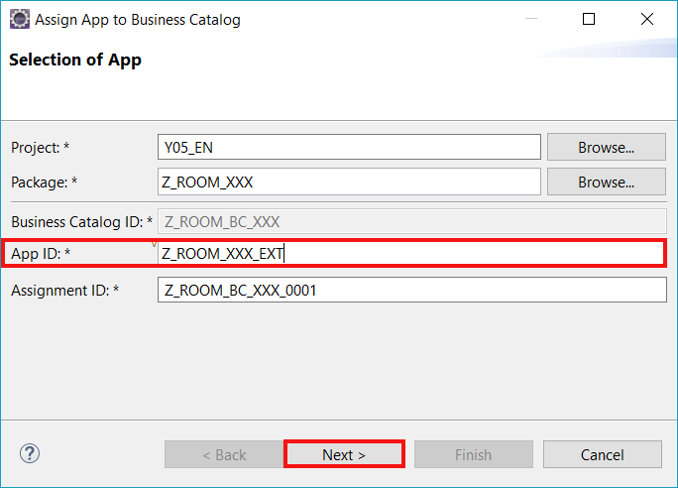Click the Next > button
Viewport: 678px width, 488px height.
point(344,454)
